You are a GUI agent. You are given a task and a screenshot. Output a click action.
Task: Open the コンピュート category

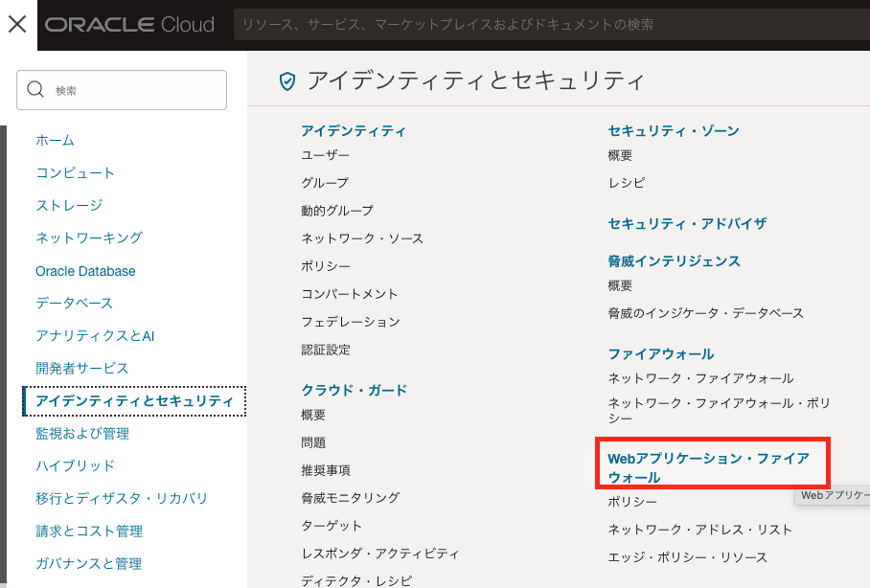pos(75,172)
